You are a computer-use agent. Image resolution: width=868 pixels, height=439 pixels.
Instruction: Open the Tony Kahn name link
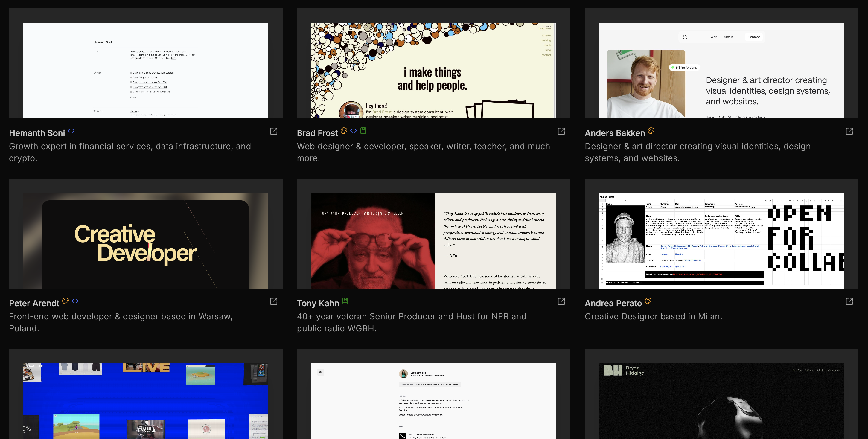click(318, 304)
